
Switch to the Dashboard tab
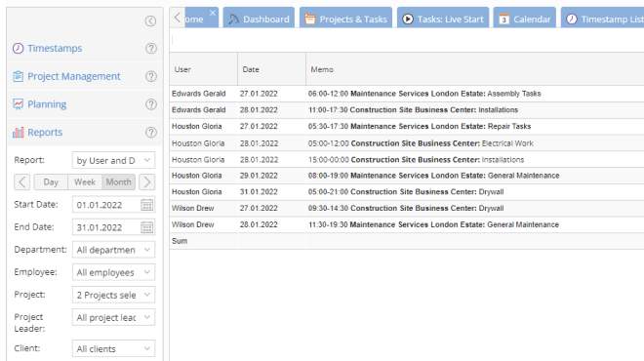pos(259,19)
